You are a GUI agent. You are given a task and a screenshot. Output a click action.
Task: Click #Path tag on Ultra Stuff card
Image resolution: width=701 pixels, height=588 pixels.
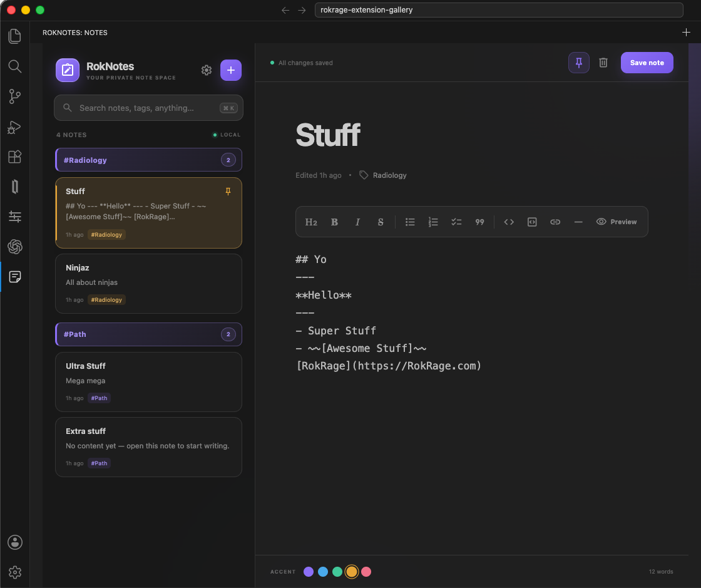coord(100,398)
